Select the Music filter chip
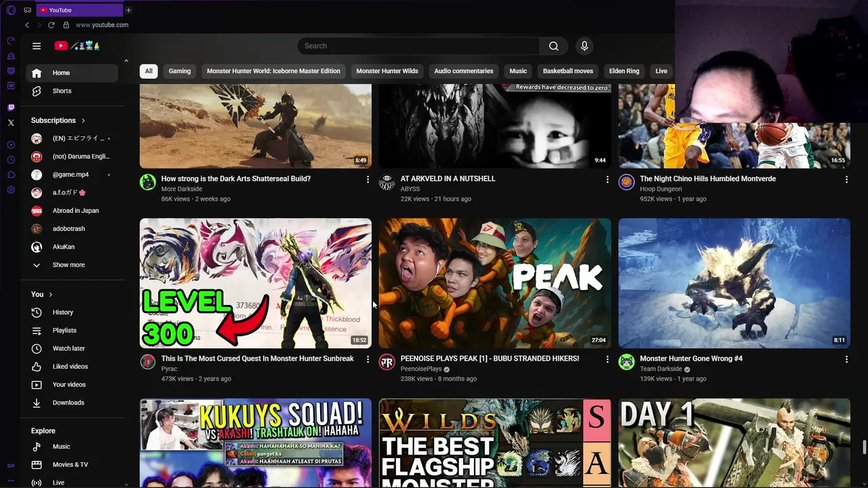Screen dimensions: 868x488 point(518,71)
